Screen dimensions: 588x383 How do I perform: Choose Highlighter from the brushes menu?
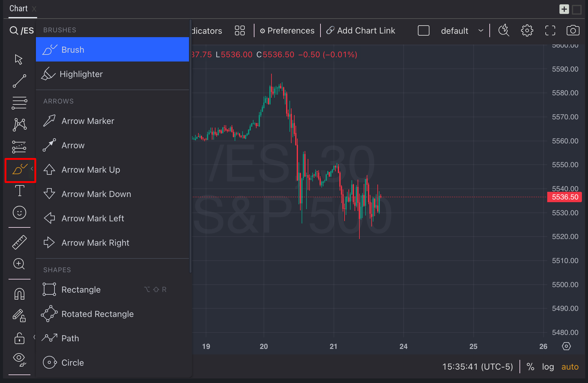(81, 74)
